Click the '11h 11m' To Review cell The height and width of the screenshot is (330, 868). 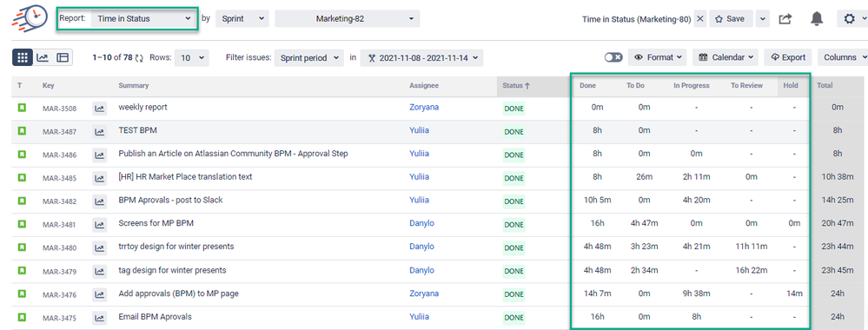coord(752,247)
